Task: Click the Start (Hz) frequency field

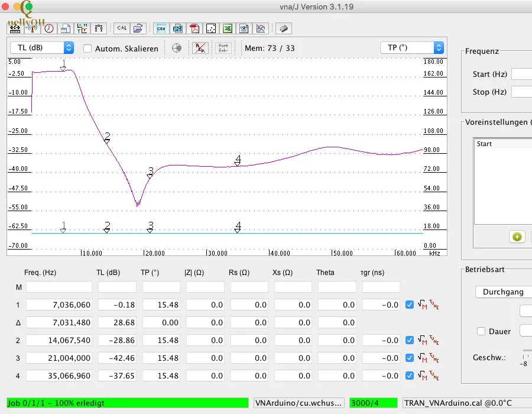Action: [522, 74]
